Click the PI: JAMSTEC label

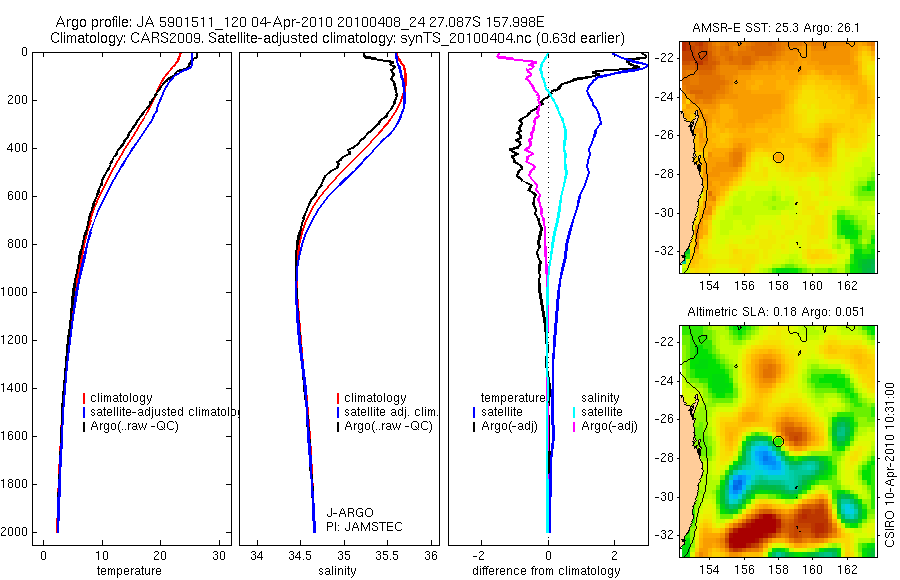(364, 527)
